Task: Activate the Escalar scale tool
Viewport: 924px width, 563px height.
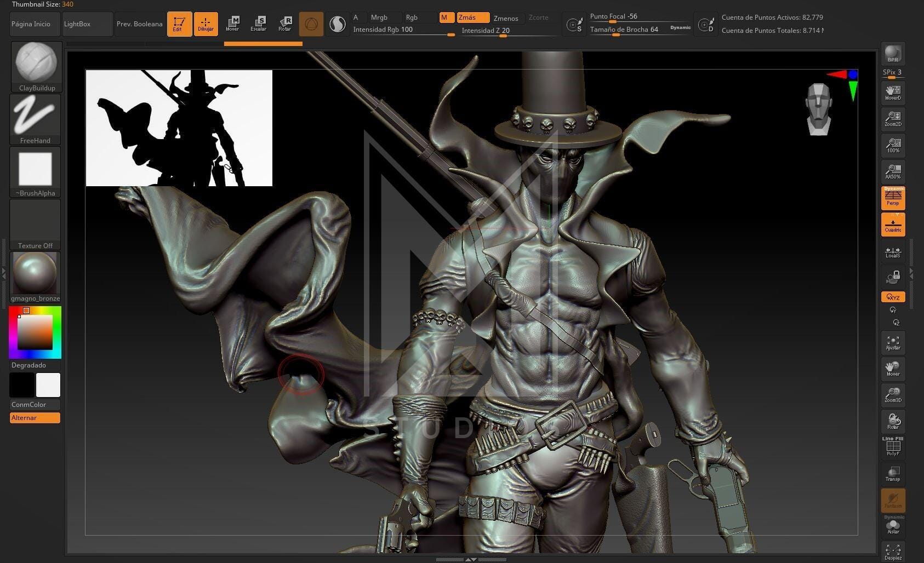Action: point(259,24)
